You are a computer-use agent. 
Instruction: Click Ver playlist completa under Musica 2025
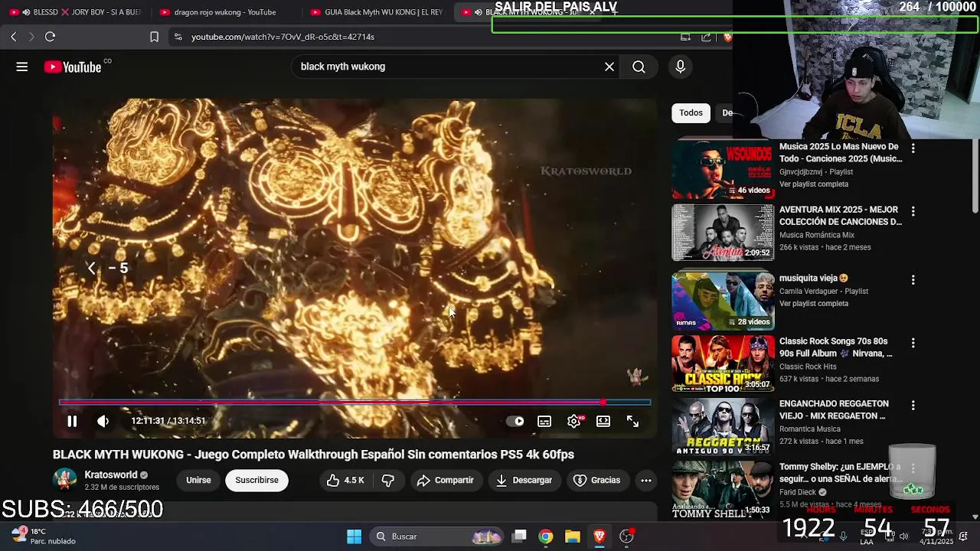click(814, 184)
